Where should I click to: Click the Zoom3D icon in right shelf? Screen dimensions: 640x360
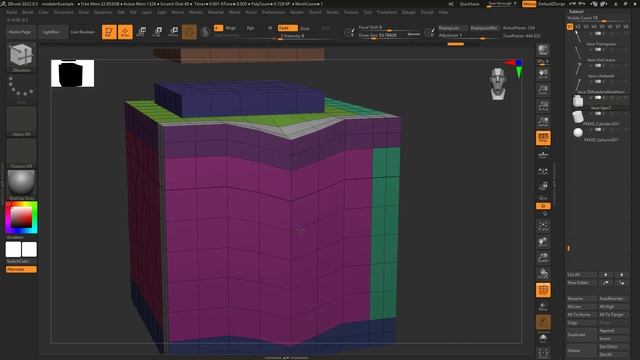pyautogui.click(x=543, y=258)
